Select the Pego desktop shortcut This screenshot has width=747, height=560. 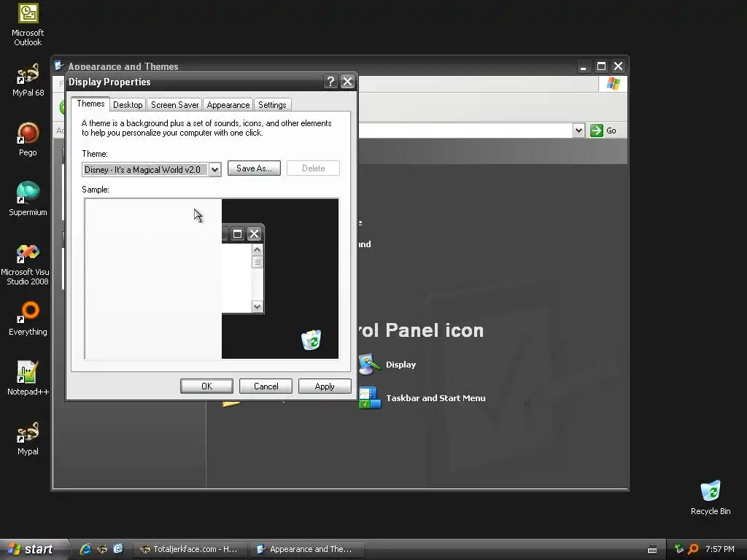pyautogui.click(x=28, y=139)
